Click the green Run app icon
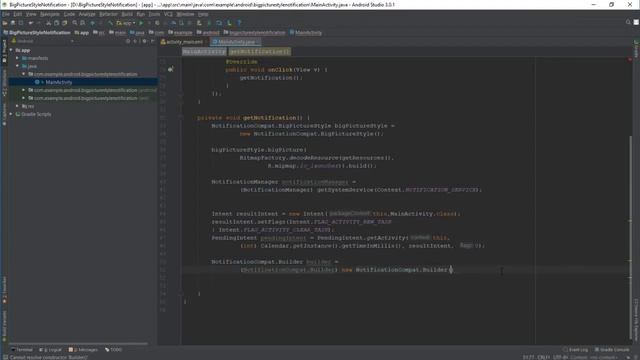Image resolution: width=640 pixels, height=360 pixels. pos(141,23)
